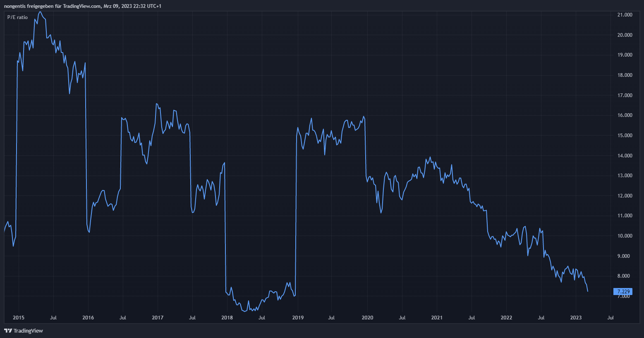Viewport: 644px width, 338px height.
Task: Pick the 2020 time axis label
Action: tap(367, 318)
